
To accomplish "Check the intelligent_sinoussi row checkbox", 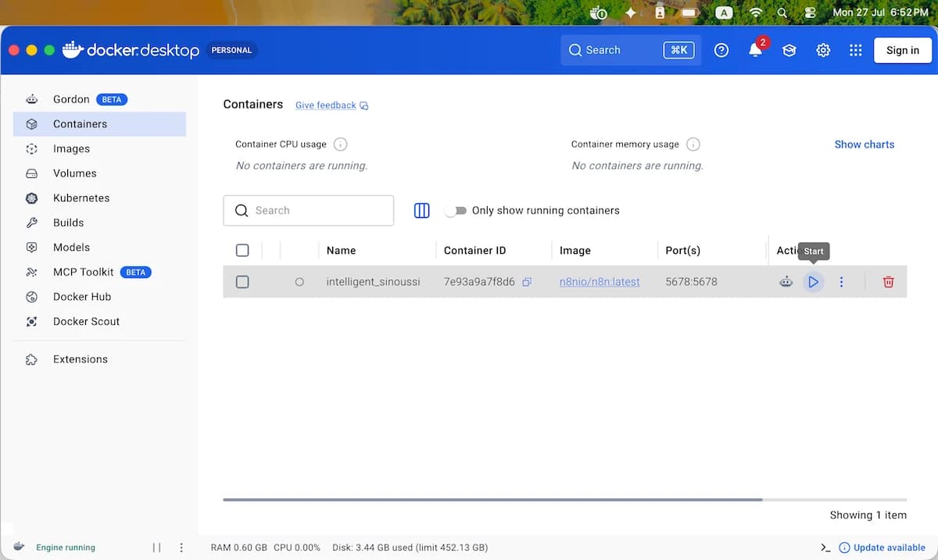I will tap(242, 282).
